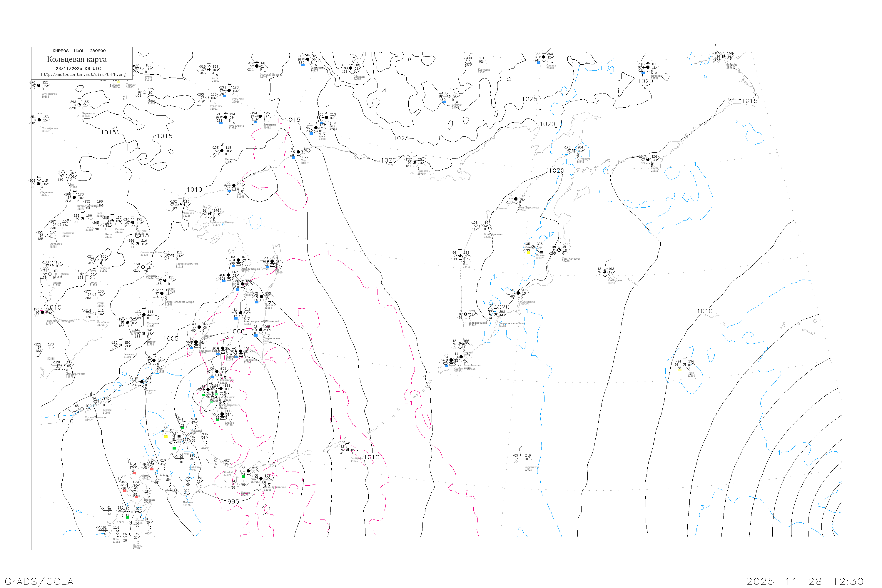882x588 pixels.
Task: Click the Никольское station circle symbol
Action: click(x=604, y=272)
